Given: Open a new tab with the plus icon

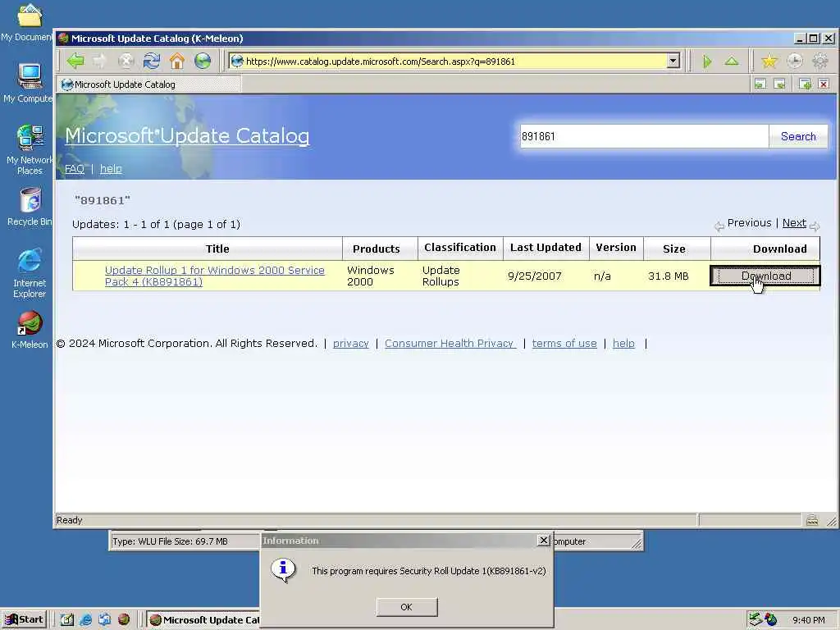Looking at the screenshot, I should (x=805, y=84).
